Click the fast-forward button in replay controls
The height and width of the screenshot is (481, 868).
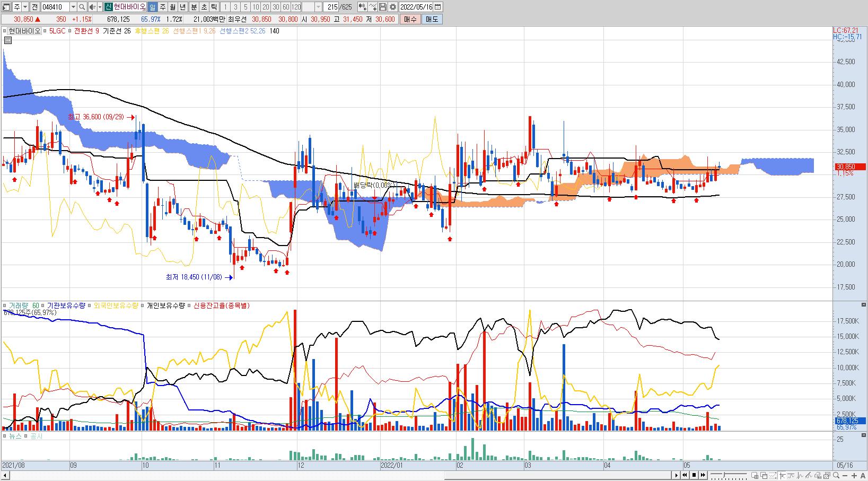click(703, 475)
